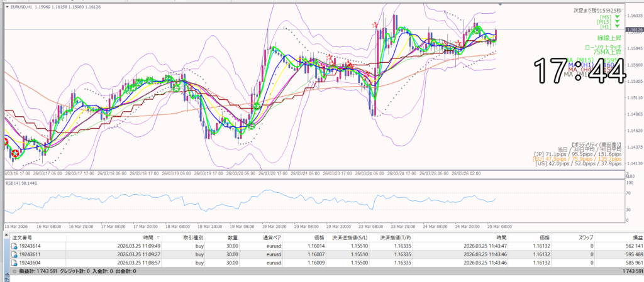Open the EURUSD,H1 chart title dropdown arrow
This screenshot has height=282, width=644.
(x=7, y=8)
